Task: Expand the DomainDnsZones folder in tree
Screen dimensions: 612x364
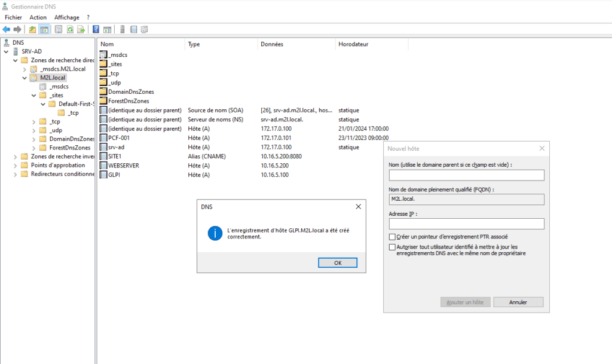Action: click(33, 139)
